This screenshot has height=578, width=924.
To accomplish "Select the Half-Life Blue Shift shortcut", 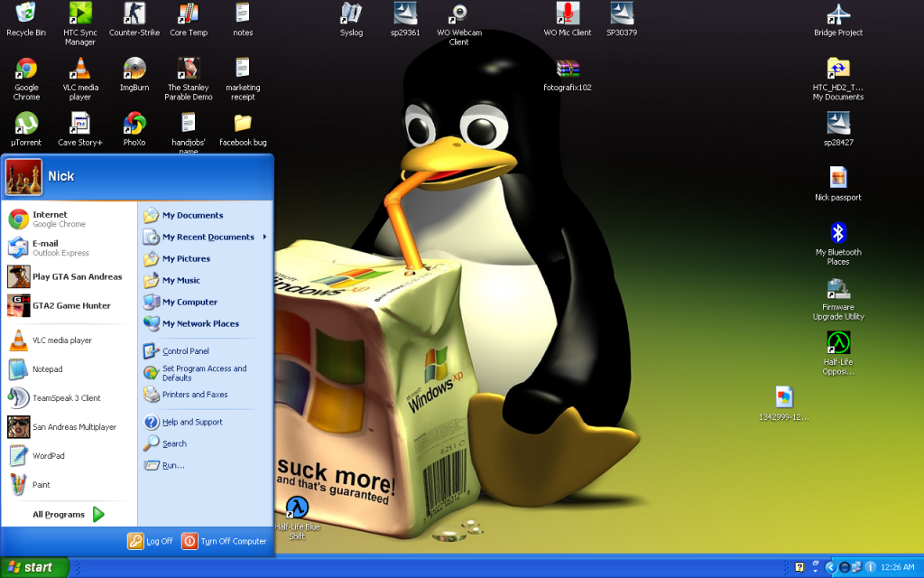I will click(297, 517).
